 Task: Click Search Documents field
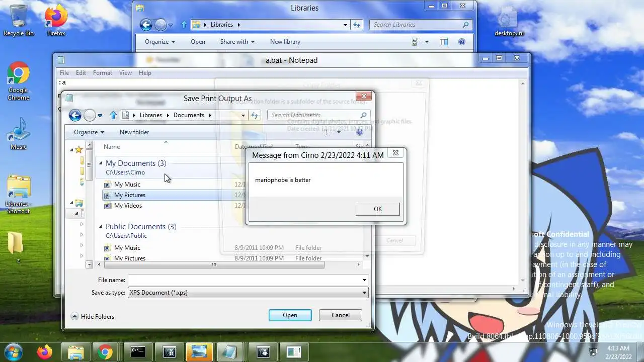click(318, 115)
